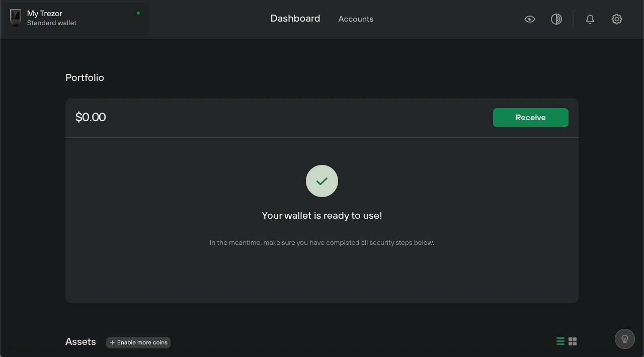The height and width of the screenshot is (357, 644).
Task: Click the Trezor device image icon
Action: [x=16, y=18]
